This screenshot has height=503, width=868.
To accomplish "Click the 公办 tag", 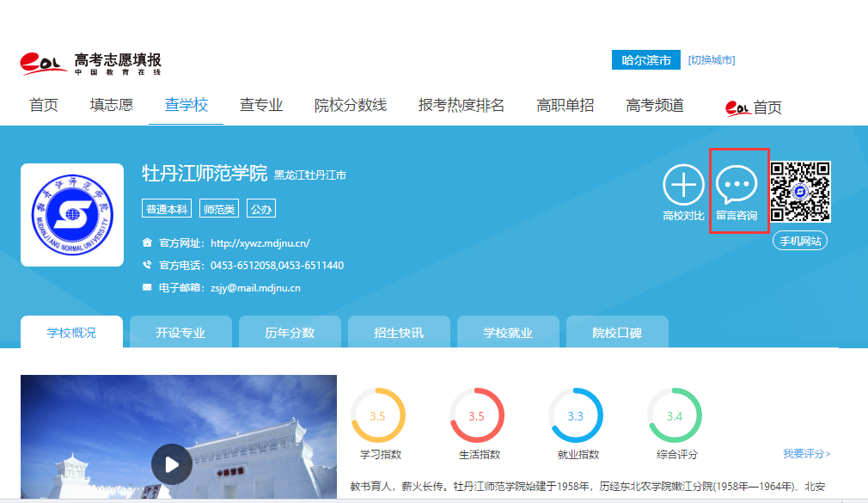I will [x=260, y=209].
